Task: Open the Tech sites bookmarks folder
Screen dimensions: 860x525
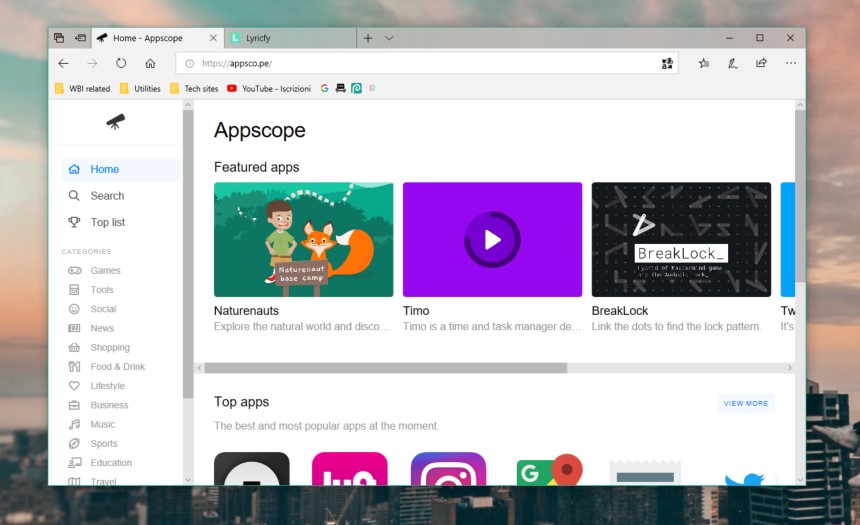Action: (194, 88)
